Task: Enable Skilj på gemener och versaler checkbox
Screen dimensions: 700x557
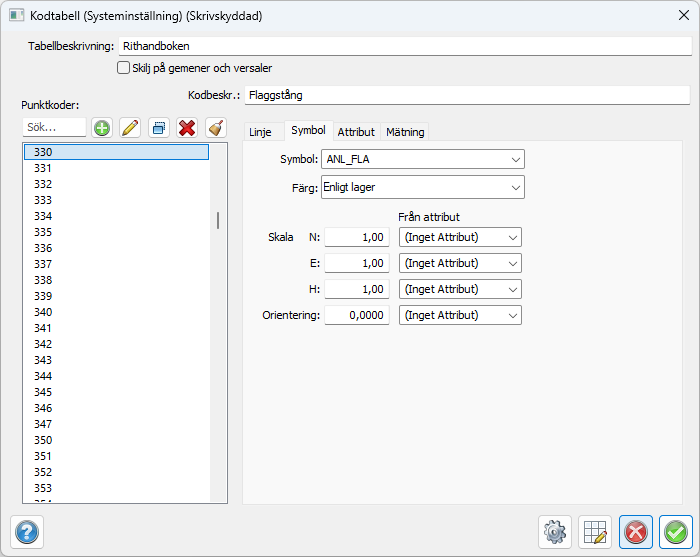Action: 124,68
